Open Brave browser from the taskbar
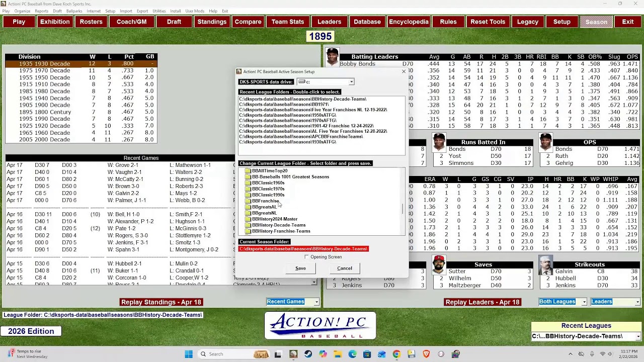Image resolution: width=644 pixels, height=362 pixels. coord(426,354)
